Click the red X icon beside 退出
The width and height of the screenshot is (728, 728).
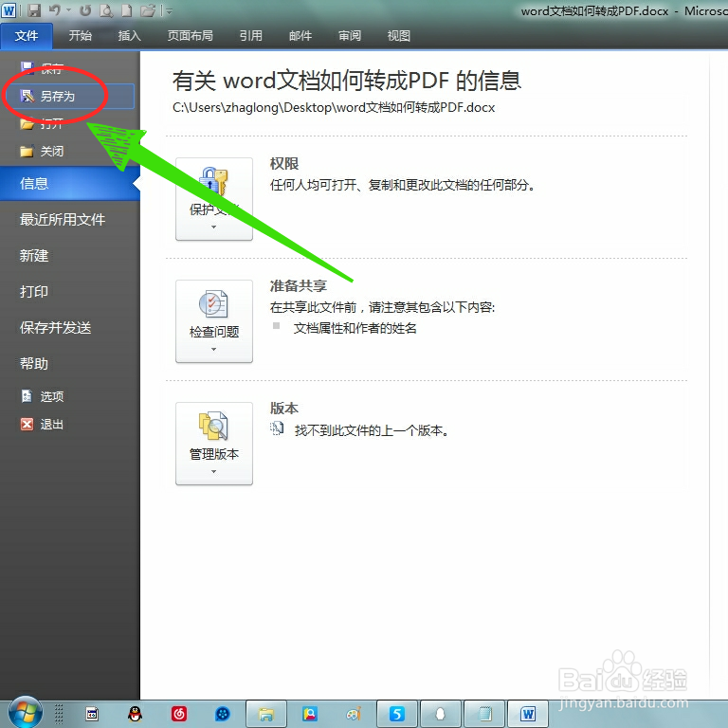tap(27, 424)
